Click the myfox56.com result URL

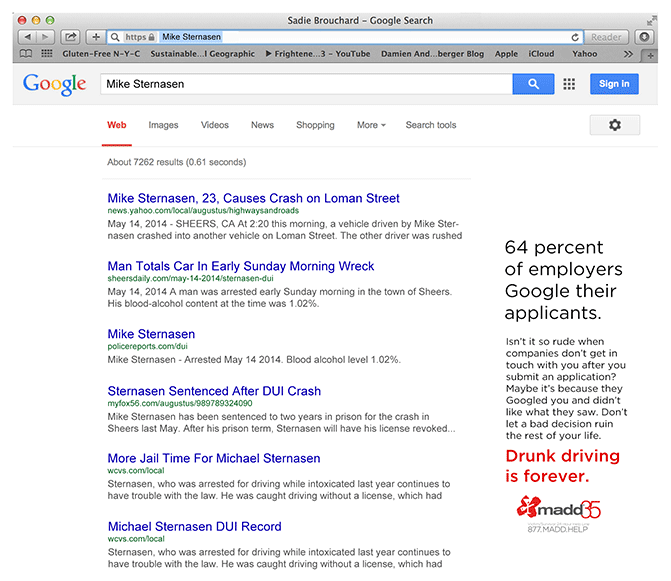pos(180,403)
